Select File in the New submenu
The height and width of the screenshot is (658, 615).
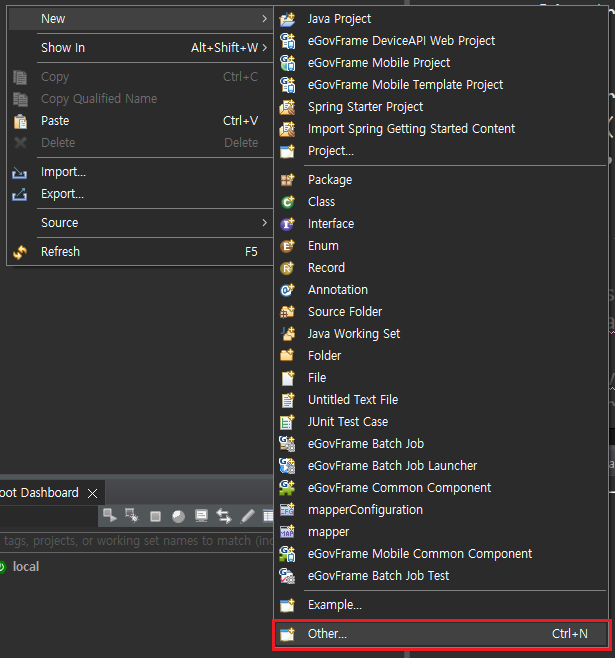441,378
